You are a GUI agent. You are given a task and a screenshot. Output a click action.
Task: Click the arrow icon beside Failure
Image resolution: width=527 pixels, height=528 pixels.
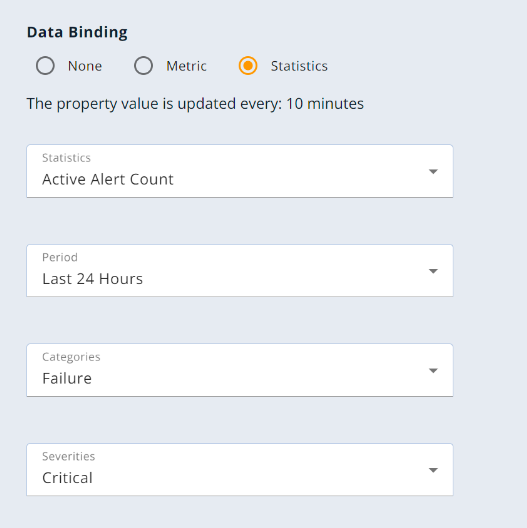433,370
